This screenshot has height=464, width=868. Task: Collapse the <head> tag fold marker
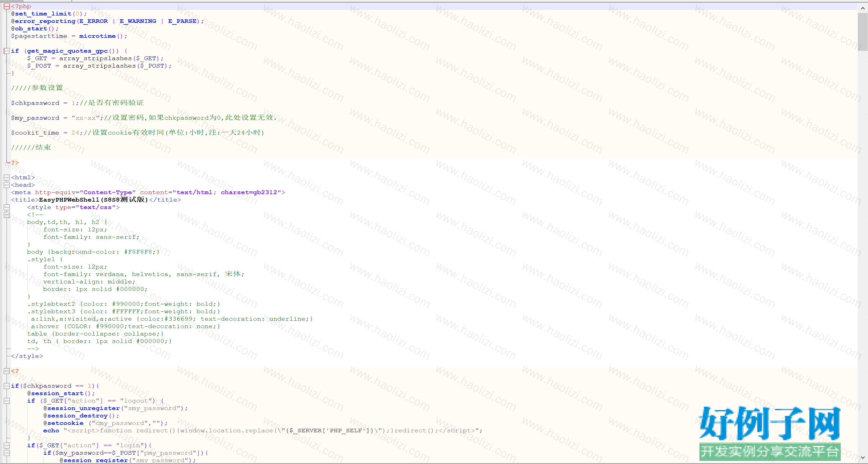[7, 185]
